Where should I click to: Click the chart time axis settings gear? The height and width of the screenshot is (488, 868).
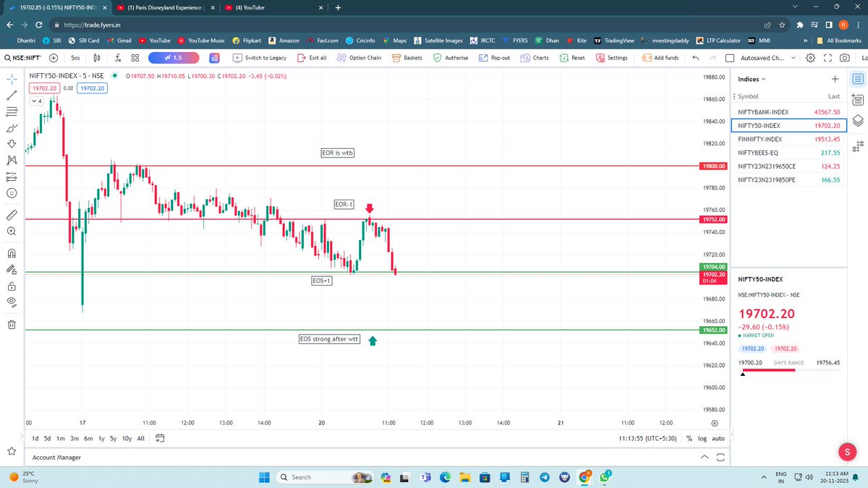[x=715, y=423]
